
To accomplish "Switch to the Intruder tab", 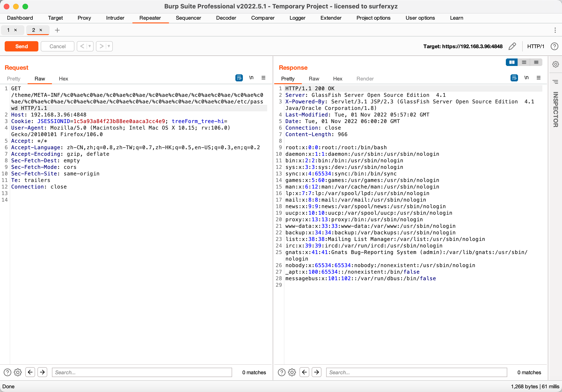I will pos(115,18).
